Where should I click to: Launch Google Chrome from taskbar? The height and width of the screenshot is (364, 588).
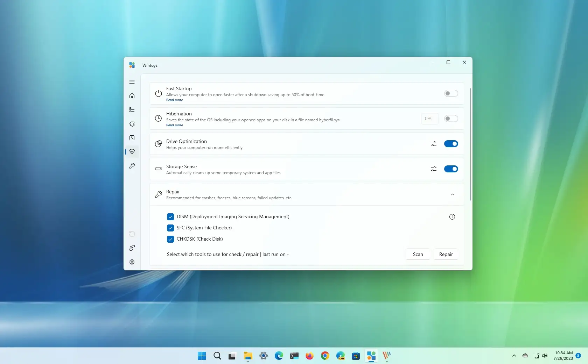[x=325, y=356]
